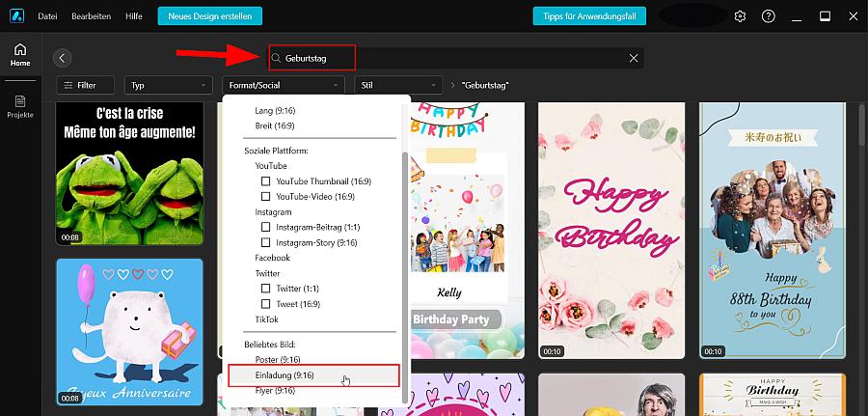The width and height of the screenshot is (868, 416).
Task: Open the gray-haired person template
Action: pyautogui.click(x=611, y=395)
